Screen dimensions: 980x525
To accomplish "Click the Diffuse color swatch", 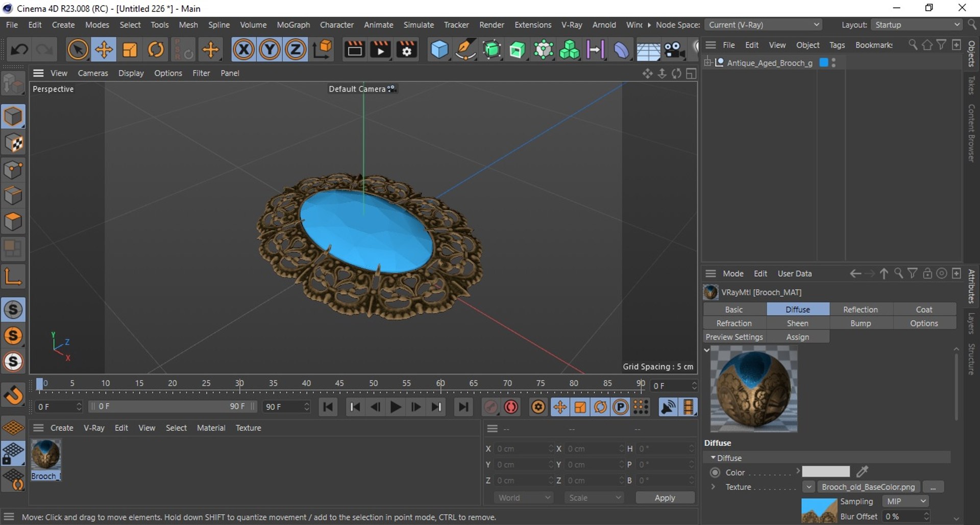I will click(825, 471).
